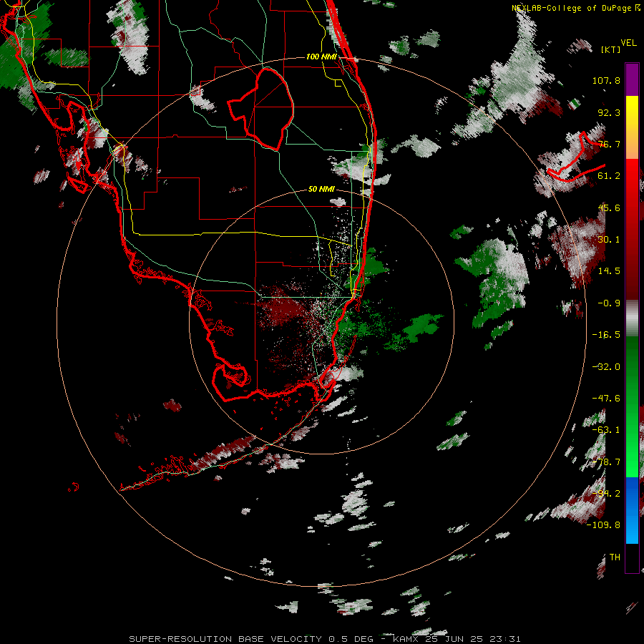Click the 76.7 scale value
The width and height of the screenshot is (644, 644).
[x=609, y=144]
